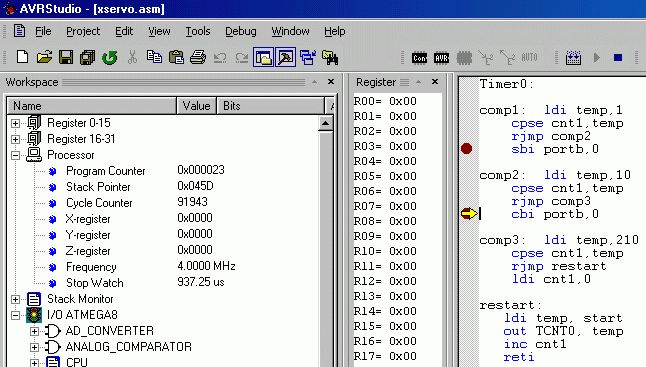Toggle the workspace window toolbar button
The image size is (646, 367).
point(263,57)
